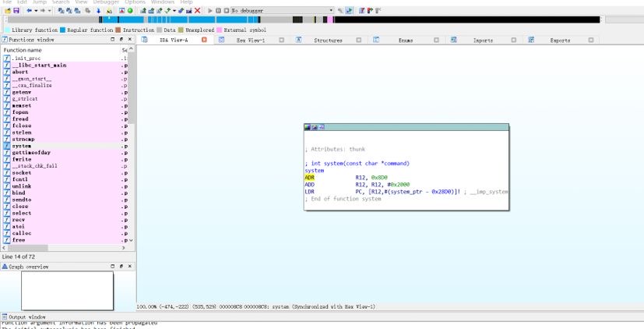Screen dimensions: 644x329
Task: Select abort function row
Action: click(65, 72)
